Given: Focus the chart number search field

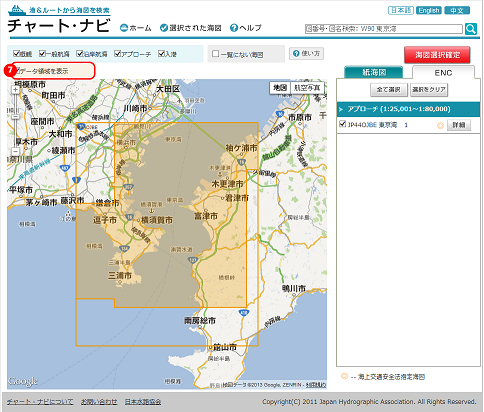Looking at the screenshot, I should point(384,29).
